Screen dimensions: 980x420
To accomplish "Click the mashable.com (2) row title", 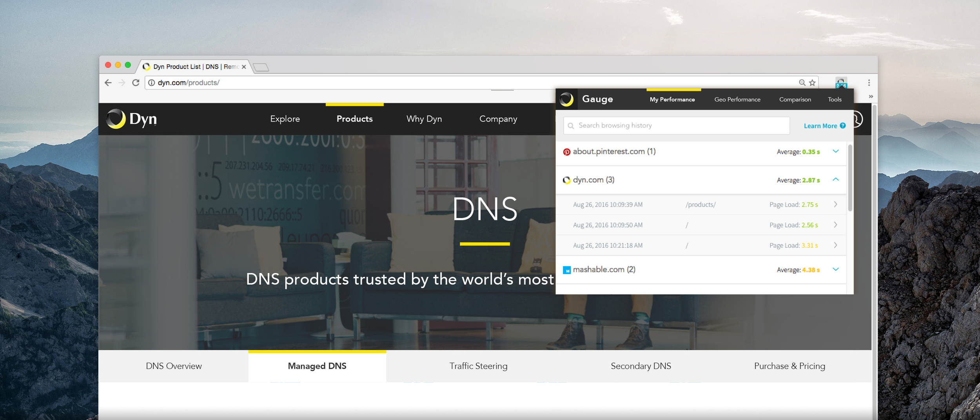I will pyautogui.click(x=604, y=270).
